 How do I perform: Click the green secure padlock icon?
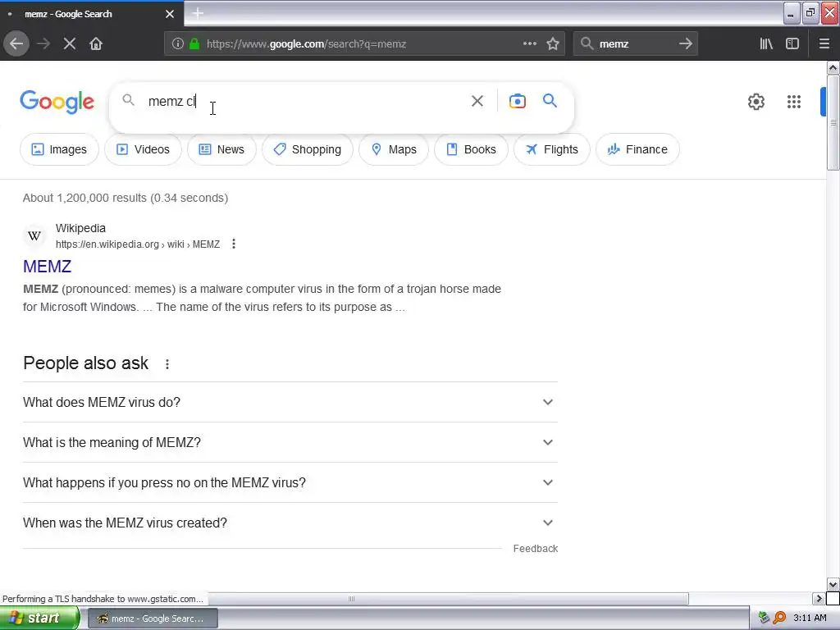[194, 43]
